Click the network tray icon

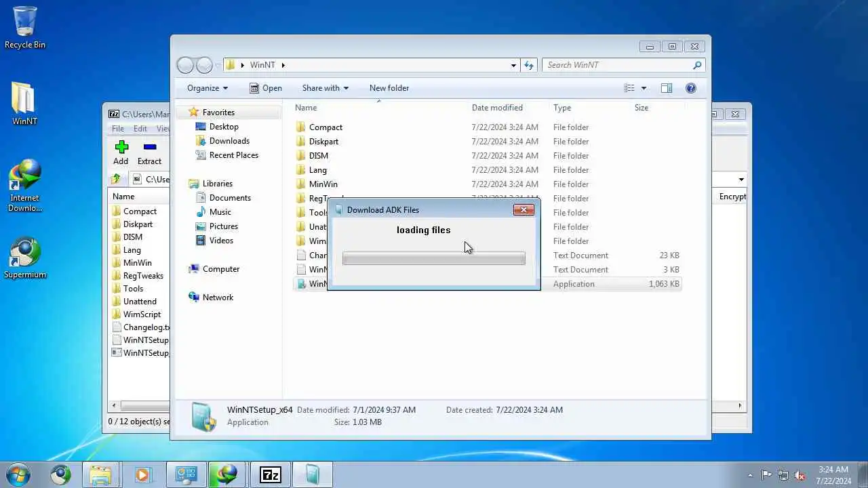pyautogui.click(x=783, y=475)
